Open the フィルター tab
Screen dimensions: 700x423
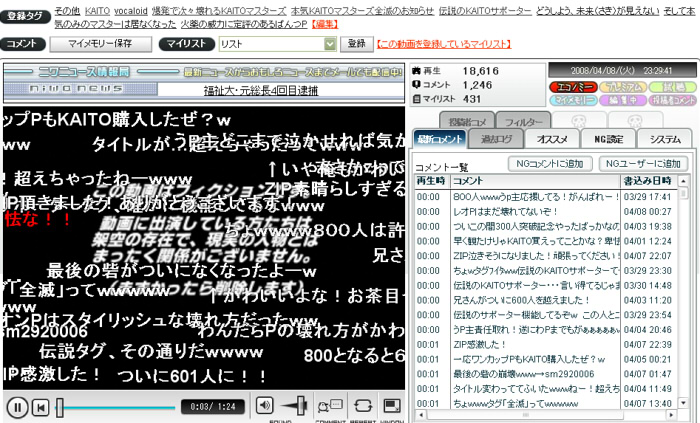tap(523, 121)
